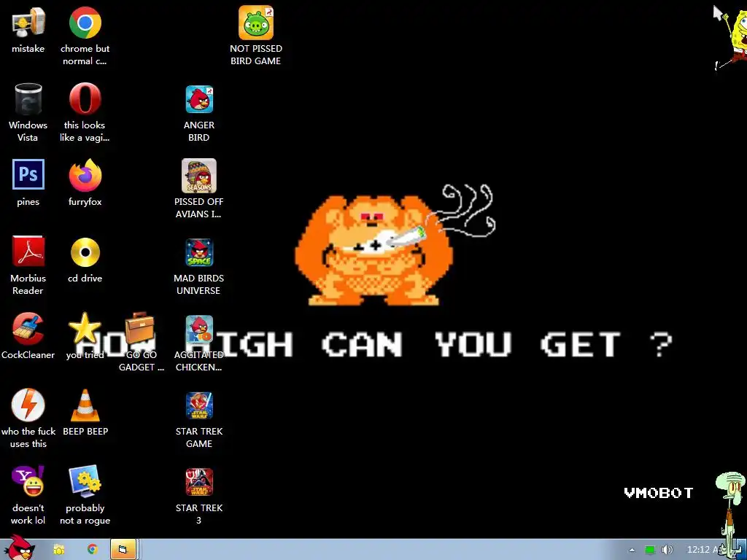Open the Photoshop icon labeled 'pines'

28,175
